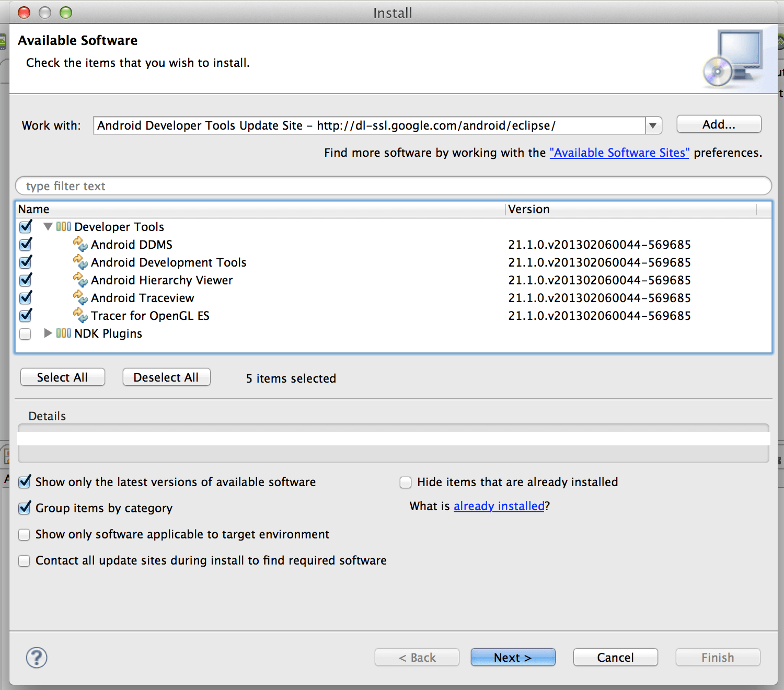The image size is (784, 690).
Task: Click the Android Development Tools feature icon
Action: (80, 262)
